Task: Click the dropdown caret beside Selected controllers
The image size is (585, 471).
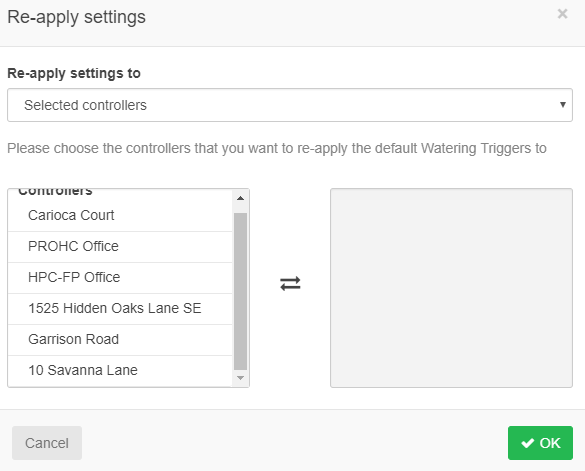Action: [x=563, y=105]
